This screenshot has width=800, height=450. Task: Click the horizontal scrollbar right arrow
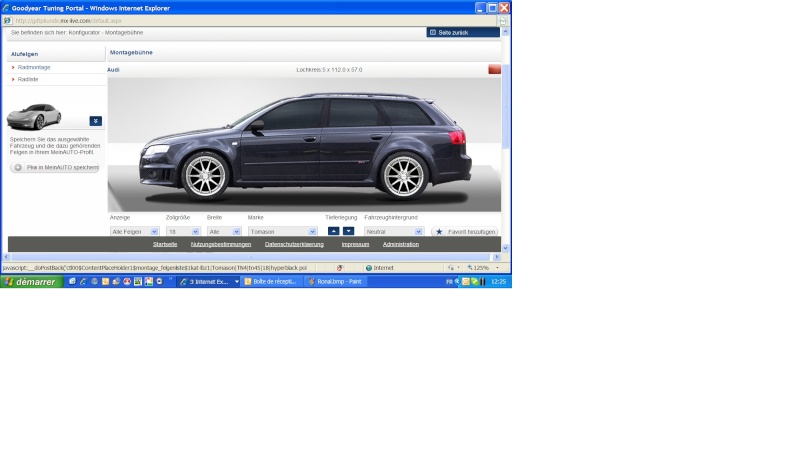click(x=497, y=257)
